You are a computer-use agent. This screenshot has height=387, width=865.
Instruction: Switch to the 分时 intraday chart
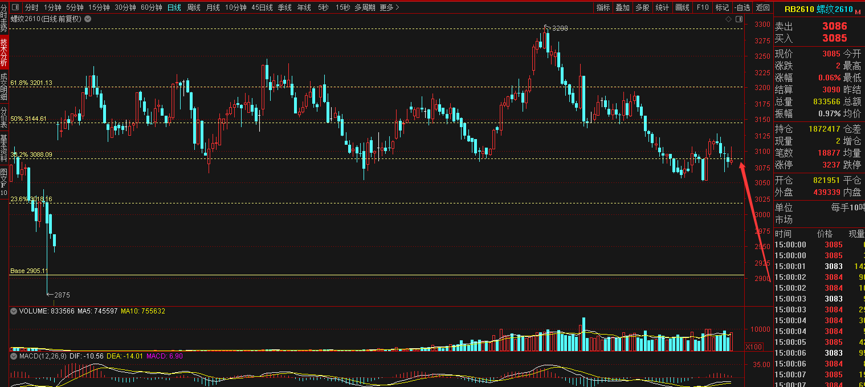[x=32, y=8]
